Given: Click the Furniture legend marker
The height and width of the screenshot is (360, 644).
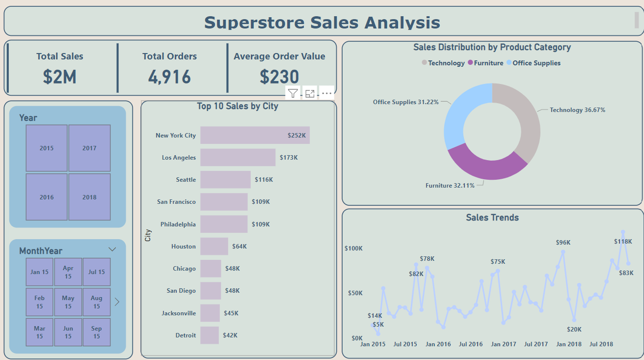Looking at the screenshot, I should coord(470,63).
